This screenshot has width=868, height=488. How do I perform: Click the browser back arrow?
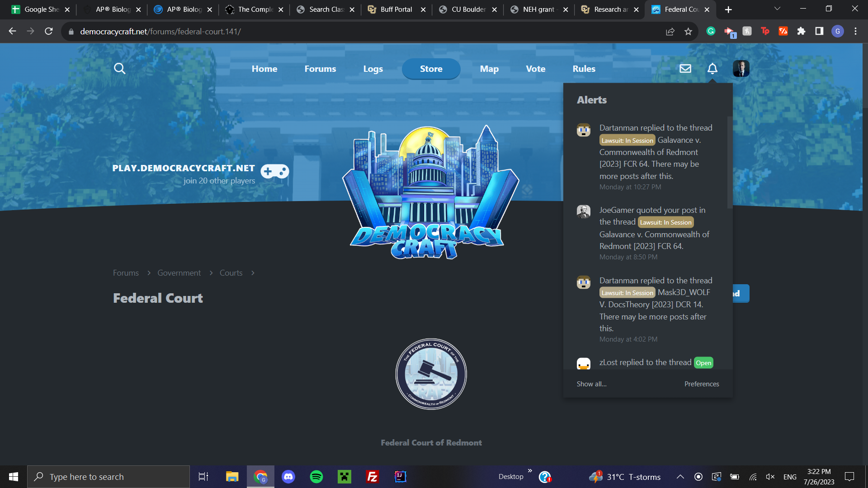coord(12,31)
